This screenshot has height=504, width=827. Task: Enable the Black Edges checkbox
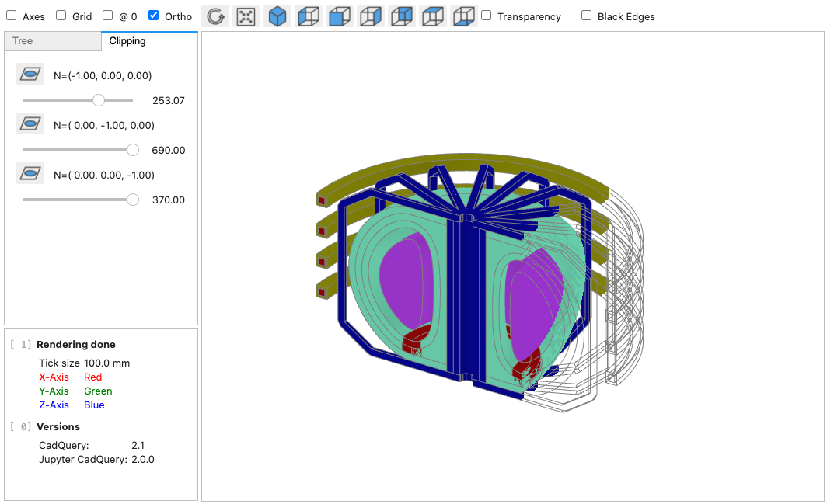pos(587,16)
